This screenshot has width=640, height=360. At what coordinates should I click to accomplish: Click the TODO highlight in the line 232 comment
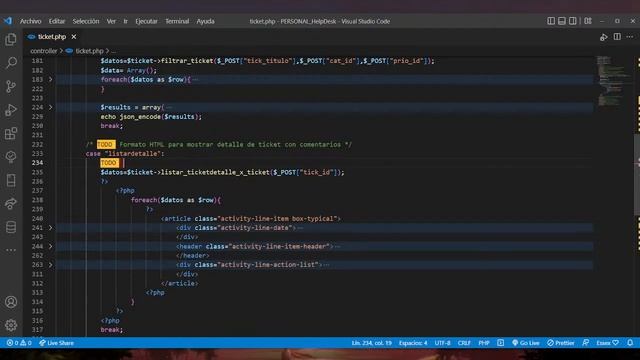tap(105, 144)
